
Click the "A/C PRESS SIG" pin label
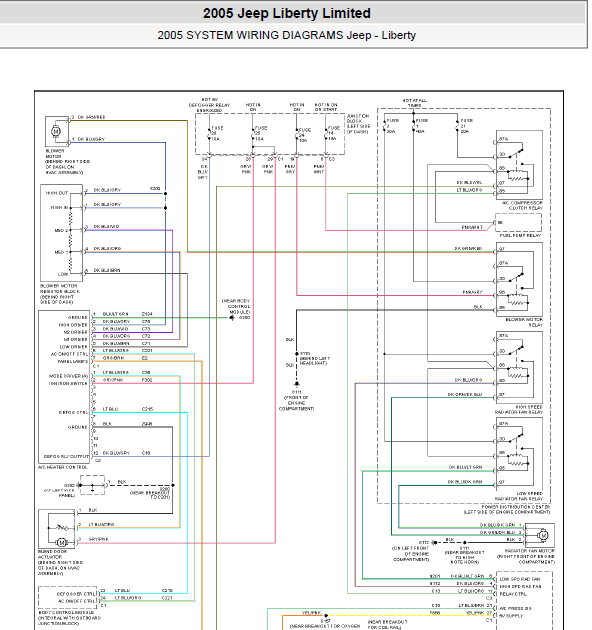pyautogui.click(x=516, y=608)
